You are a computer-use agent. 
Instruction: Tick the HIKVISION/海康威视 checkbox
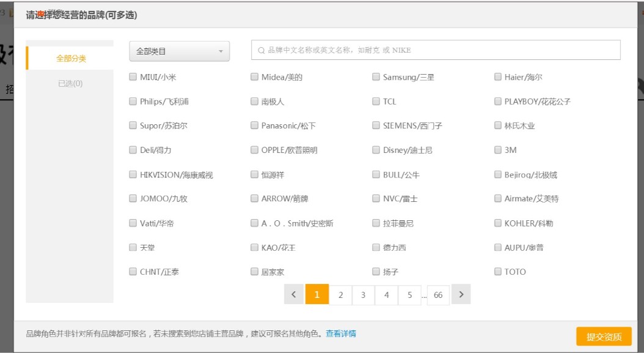point(133,174)
